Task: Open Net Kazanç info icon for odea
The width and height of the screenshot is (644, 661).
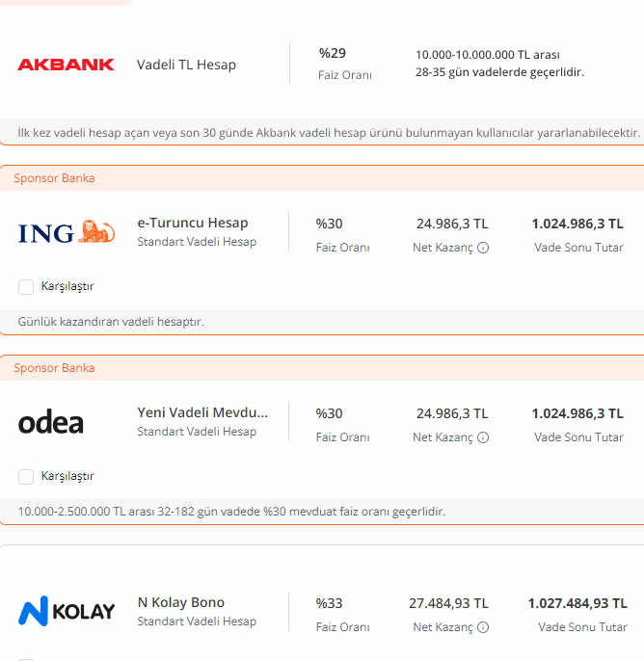Action: click(x=483, y=437)
